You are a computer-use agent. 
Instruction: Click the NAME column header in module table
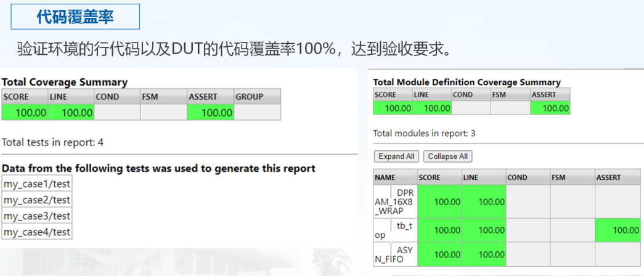tap(395, 177)
